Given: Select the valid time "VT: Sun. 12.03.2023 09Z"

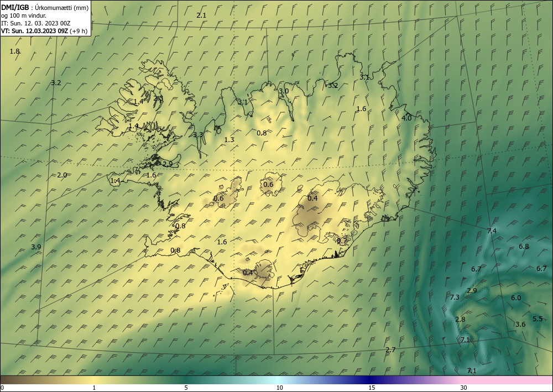Looking at the screenshot, I should coord(34,31).
